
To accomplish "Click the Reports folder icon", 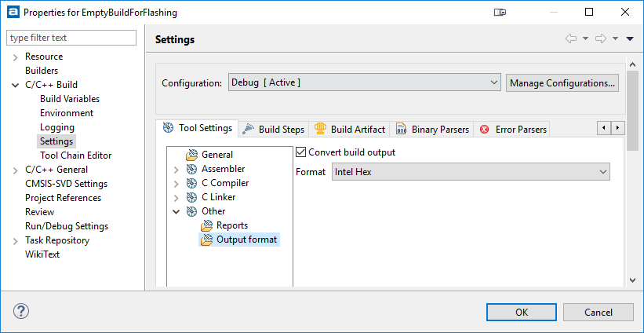I will point(207,225).
